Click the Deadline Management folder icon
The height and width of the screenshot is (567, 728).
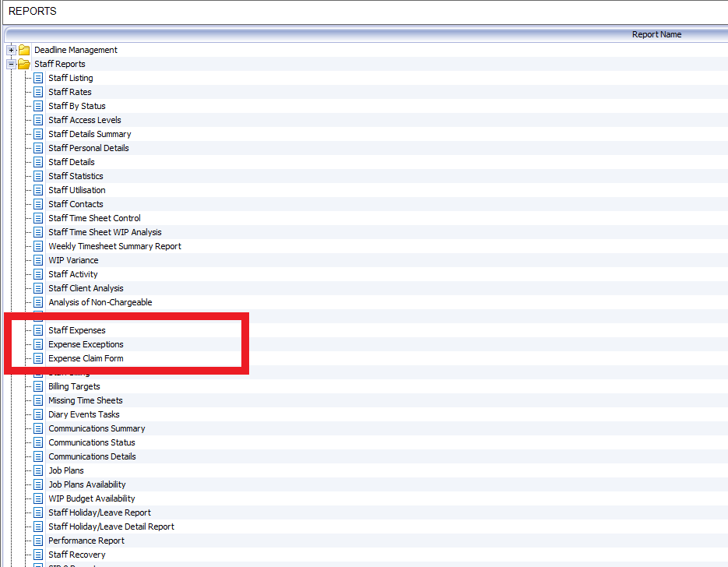[24, 50]
